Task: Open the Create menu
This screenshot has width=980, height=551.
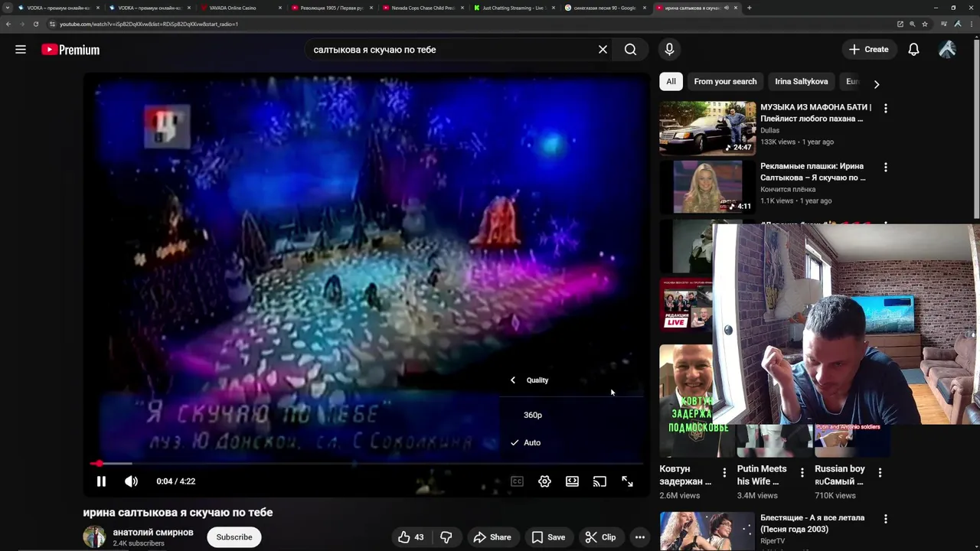Action: tap(868, 50)
